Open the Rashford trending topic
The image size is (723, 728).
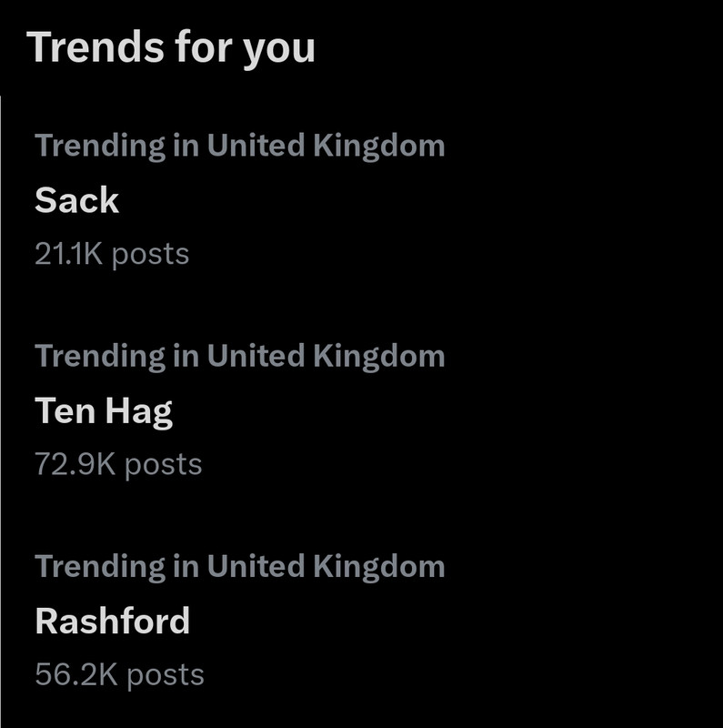tap(113, 622)
